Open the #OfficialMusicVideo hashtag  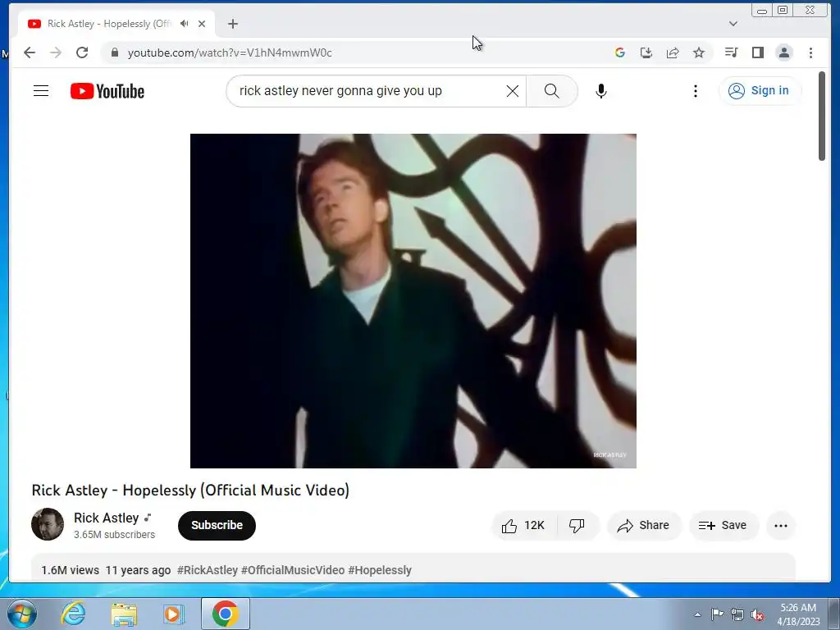293,570
